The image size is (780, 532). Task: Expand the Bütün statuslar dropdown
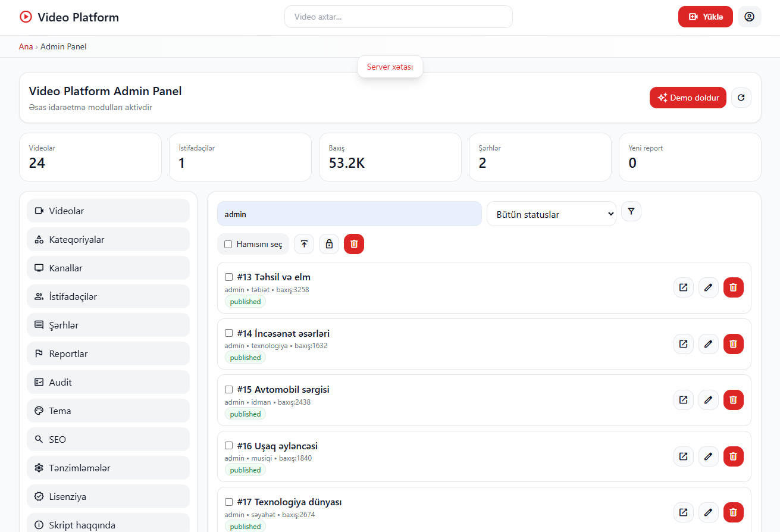[x=551, y=214]
